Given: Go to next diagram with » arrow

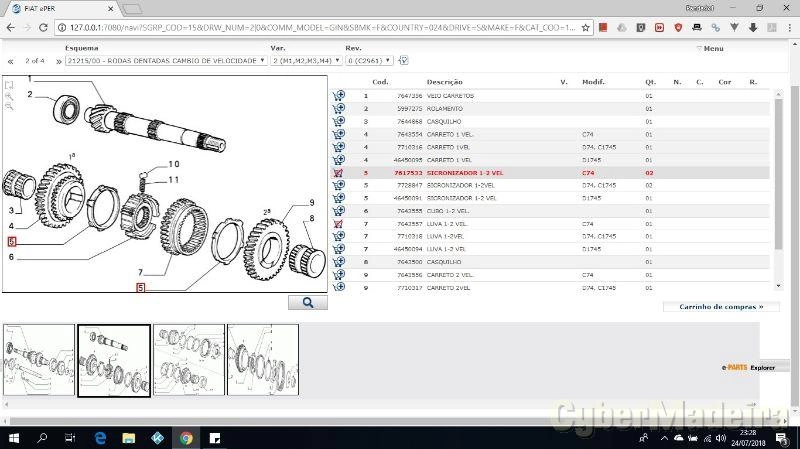Looking at the screenshot, I should 59,61.
